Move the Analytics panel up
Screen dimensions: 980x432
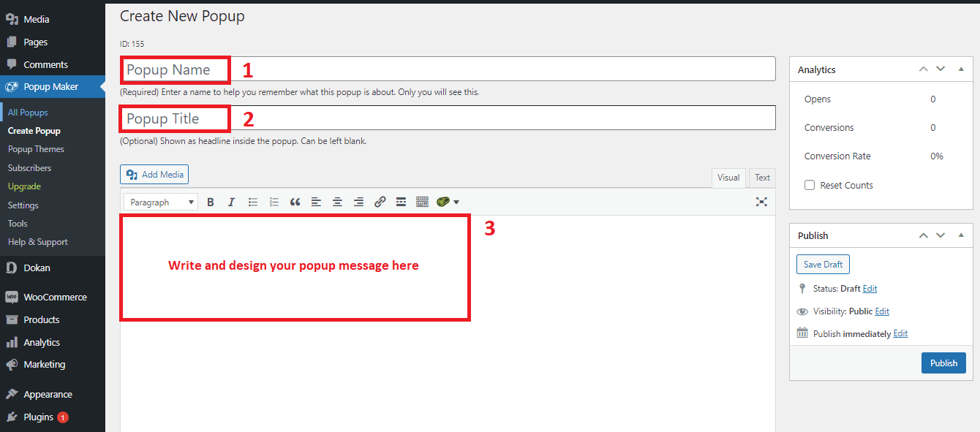click(x=923, y=69)
